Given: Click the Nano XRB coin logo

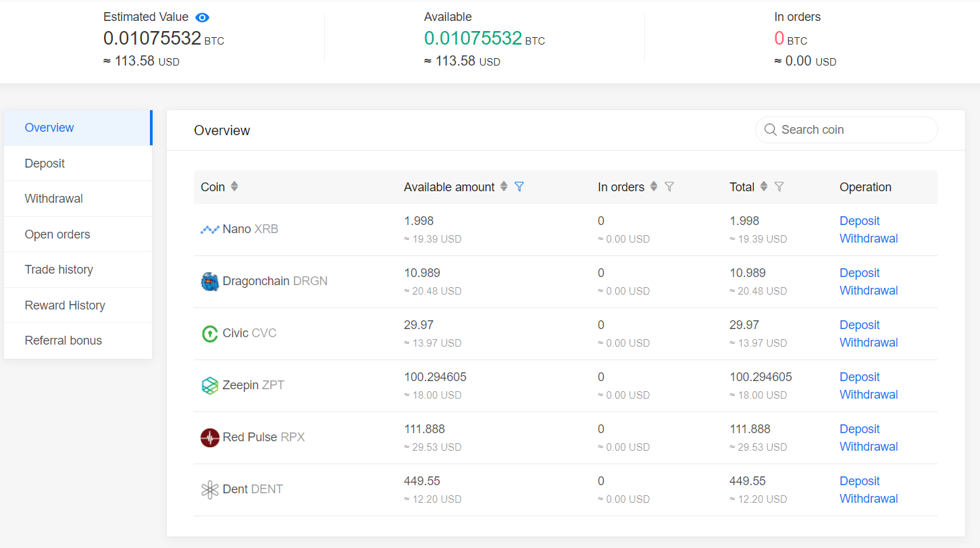Looking at the screenshot, I should pos(210,230).
